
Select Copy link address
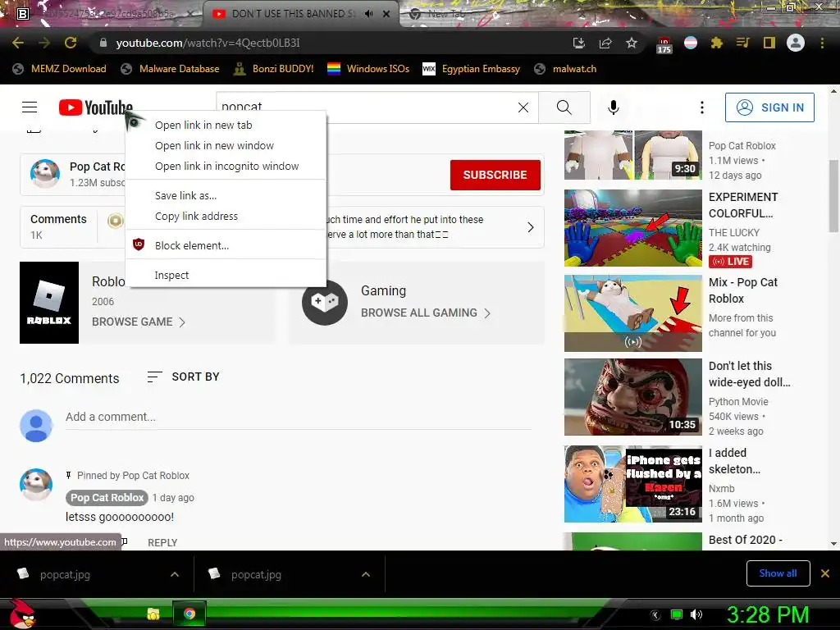226,216
